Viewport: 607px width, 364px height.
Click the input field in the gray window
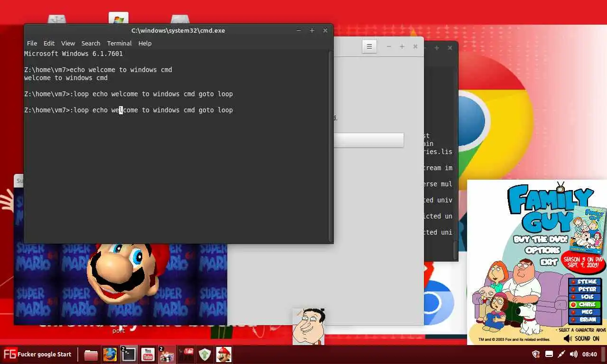coord(369,140)
